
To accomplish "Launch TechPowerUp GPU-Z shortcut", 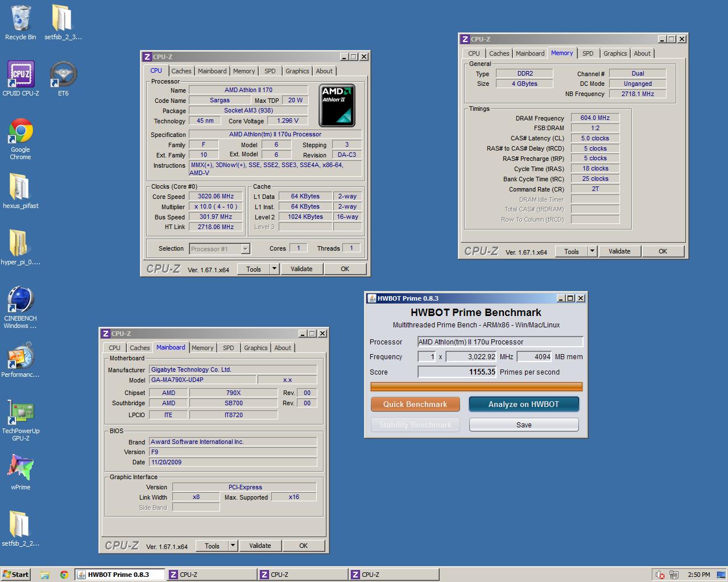I will pos(20,420).
